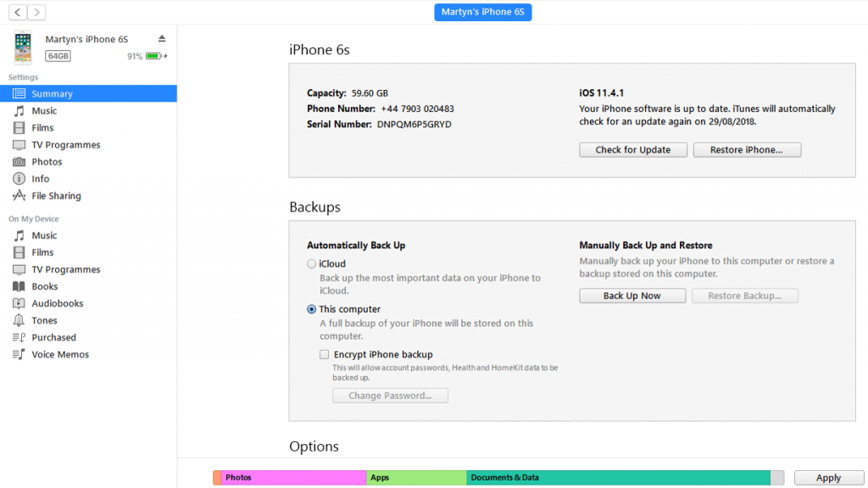Click the capacity value 59.60 GB

(x=370, y=93)
